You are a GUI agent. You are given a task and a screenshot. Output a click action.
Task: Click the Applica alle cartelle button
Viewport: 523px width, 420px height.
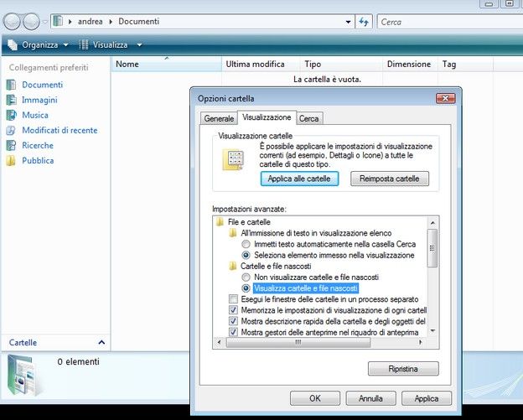299,179
